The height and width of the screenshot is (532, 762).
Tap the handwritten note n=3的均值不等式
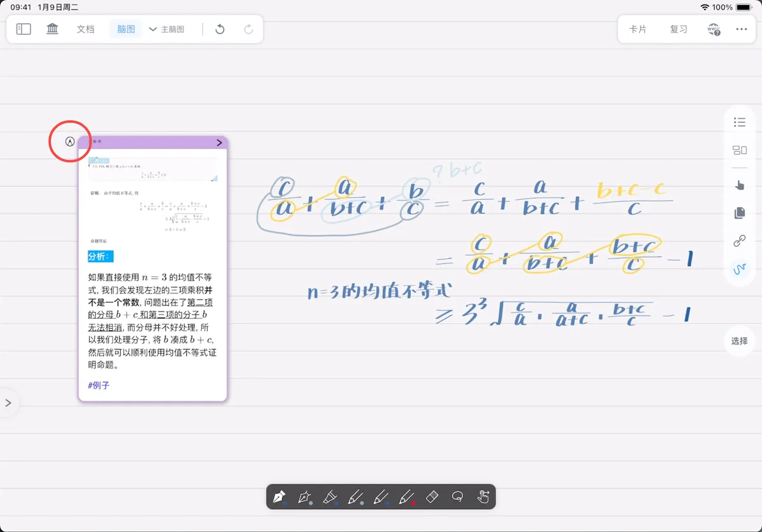click(380, 291)
